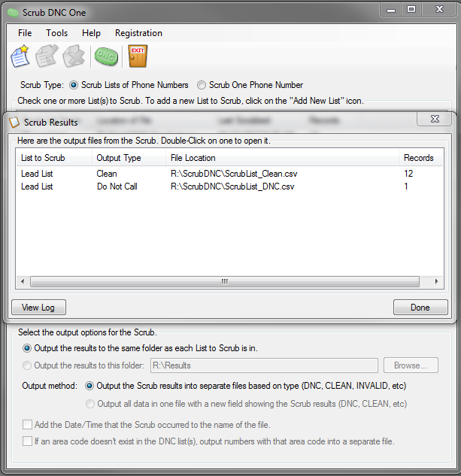The width and height of the screenshot is (461, 476).
Task: Enable adding Date/Time to file name
Action: [x=27, y=424]
